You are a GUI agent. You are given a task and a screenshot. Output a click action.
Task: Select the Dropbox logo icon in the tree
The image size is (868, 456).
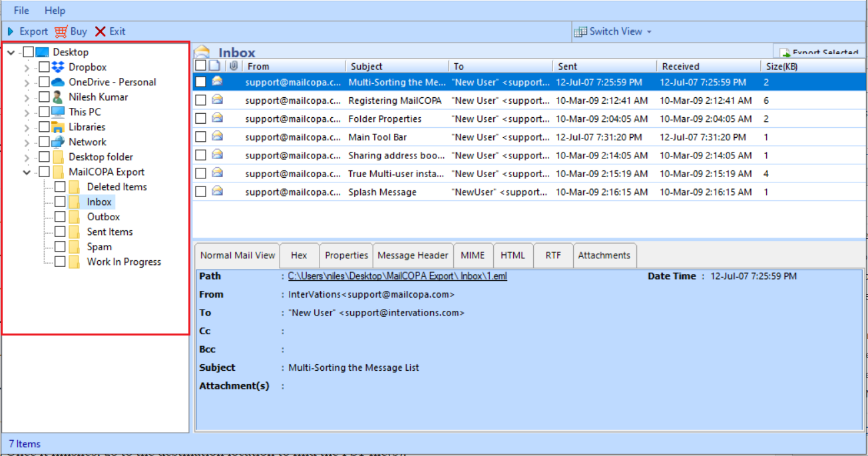click(x=58, y=67)
